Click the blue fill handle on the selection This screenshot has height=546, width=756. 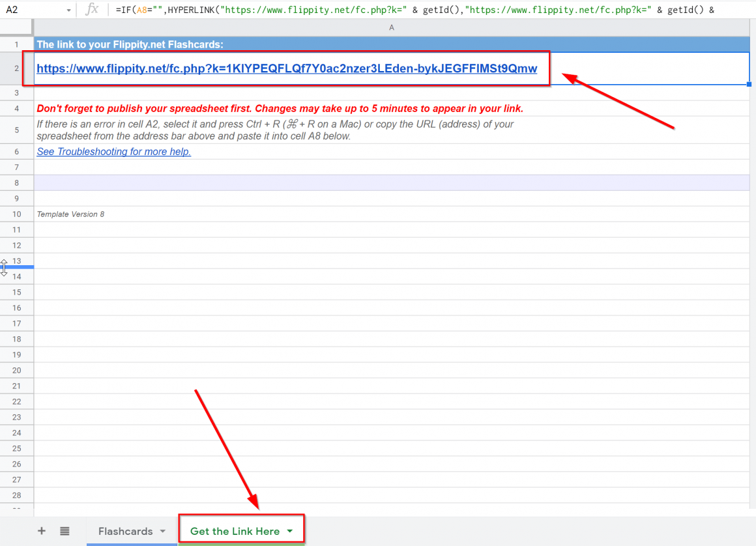749,84
